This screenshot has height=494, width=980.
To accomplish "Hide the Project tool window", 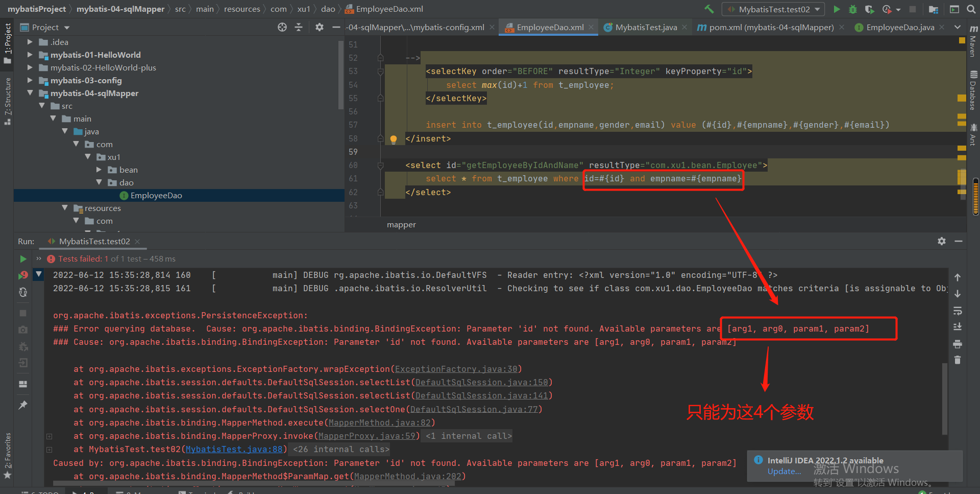I will (336, 27).
